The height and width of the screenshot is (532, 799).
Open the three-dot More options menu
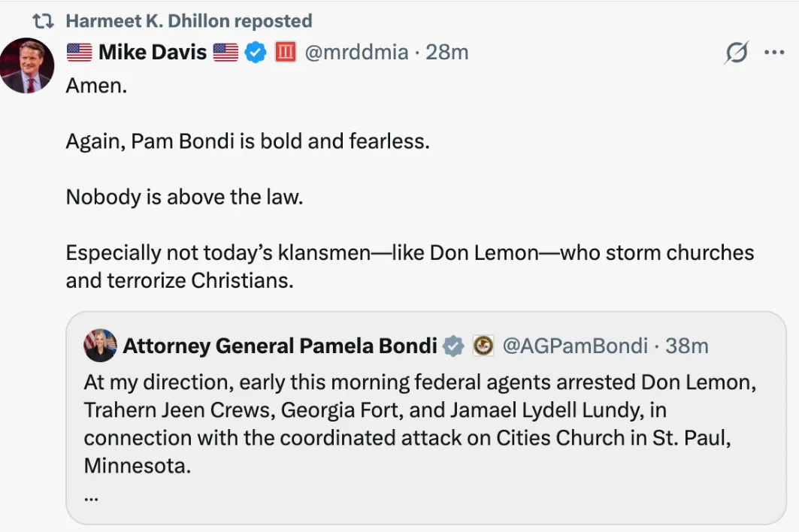coord(773,53)
